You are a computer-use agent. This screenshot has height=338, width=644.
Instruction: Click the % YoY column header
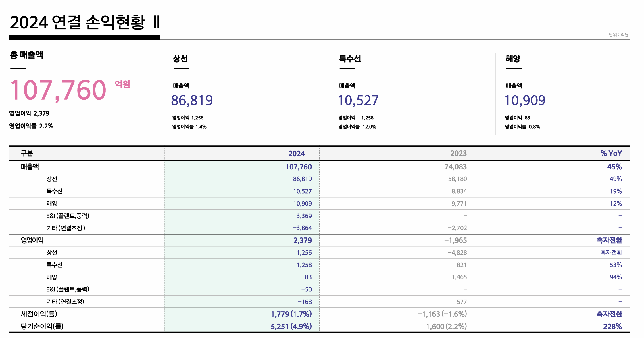(x=611, y=154)
